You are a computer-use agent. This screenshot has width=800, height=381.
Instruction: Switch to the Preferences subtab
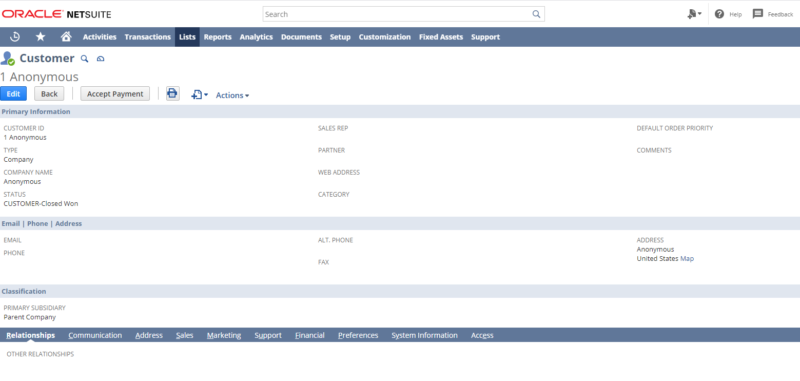point(358,335)
